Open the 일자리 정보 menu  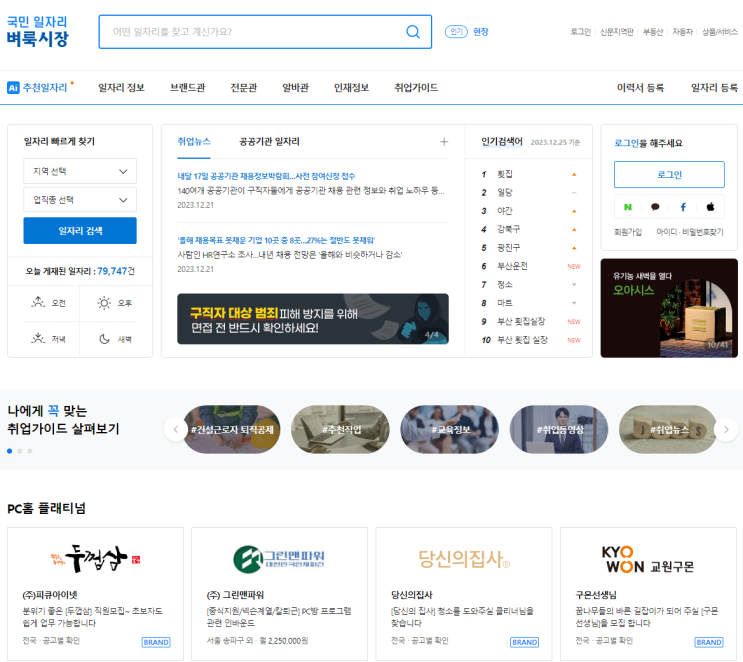(121, 88)
